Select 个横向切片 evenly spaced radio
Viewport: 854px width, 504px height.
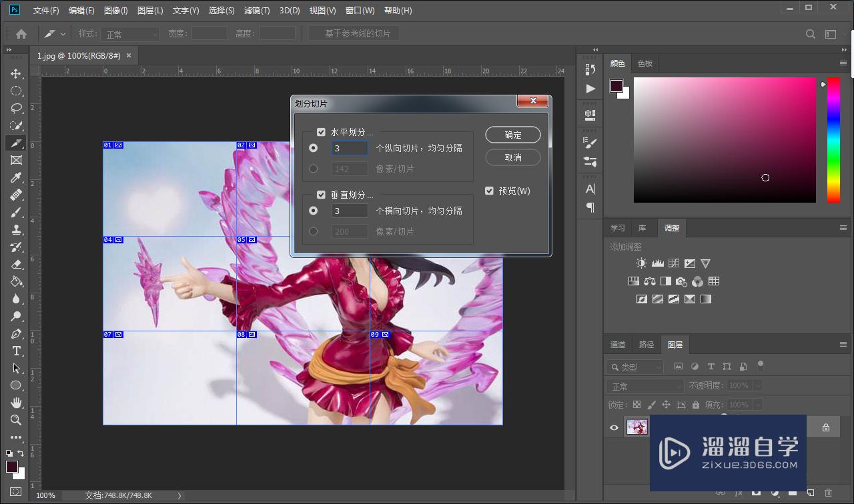[313, 211]
